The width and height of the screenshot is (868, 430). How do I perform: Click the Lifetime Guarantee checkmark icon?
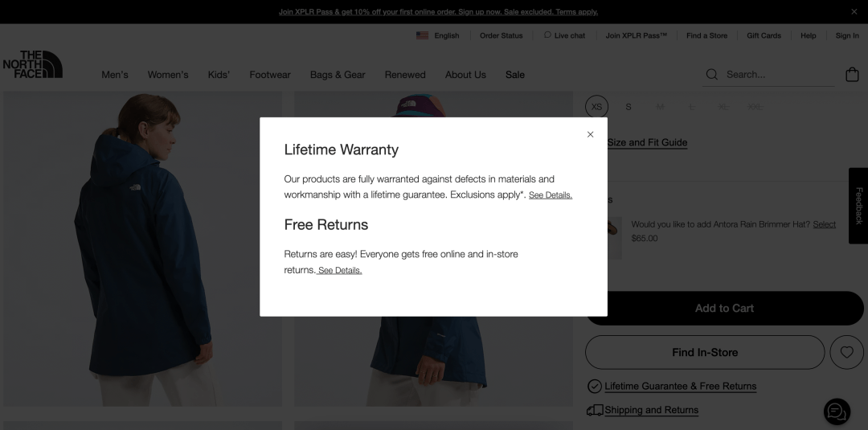click(x=595, y=387)
